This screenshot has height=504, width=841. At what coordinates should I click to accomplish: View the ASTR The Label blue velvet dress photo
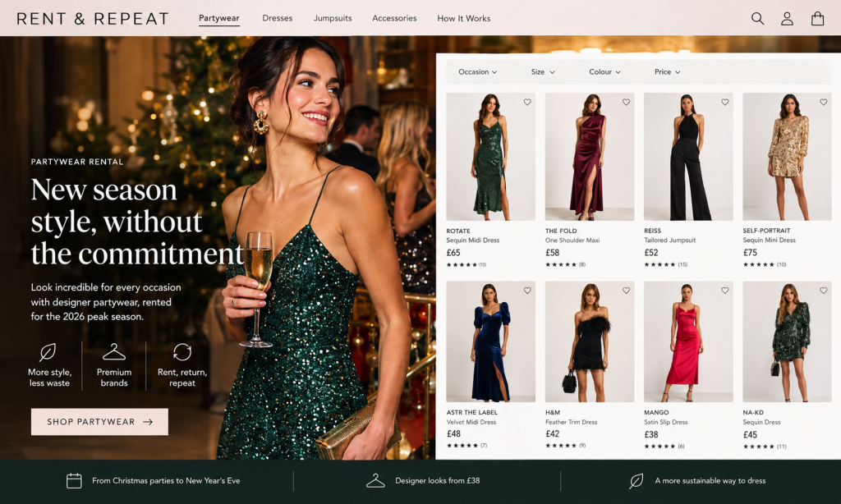(490, 341)
